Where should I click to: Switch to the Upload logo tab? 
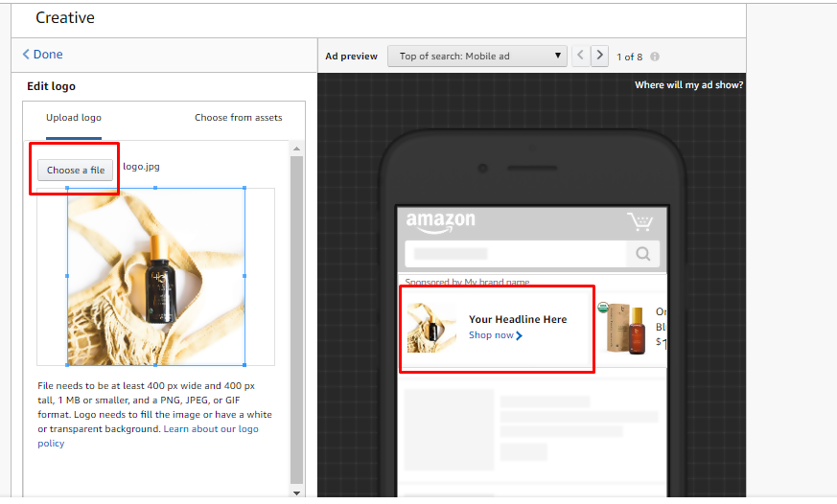74,118
